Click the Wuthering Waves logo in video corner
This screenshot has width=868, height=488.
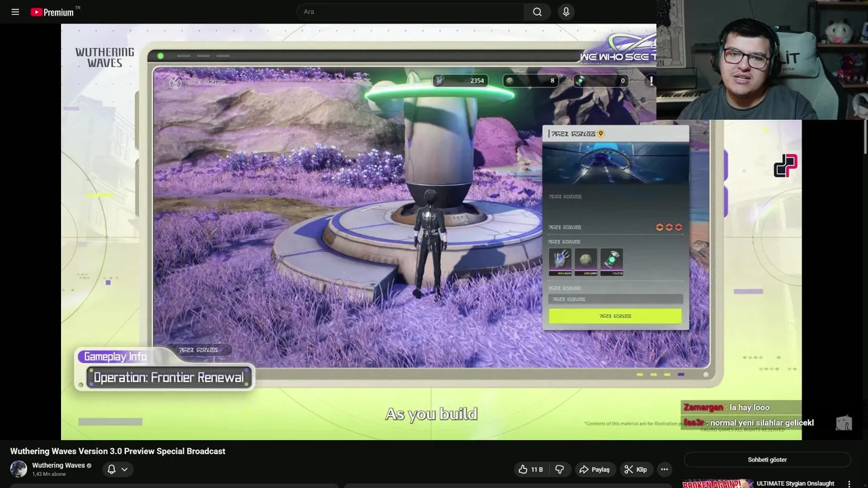[104, 57]
